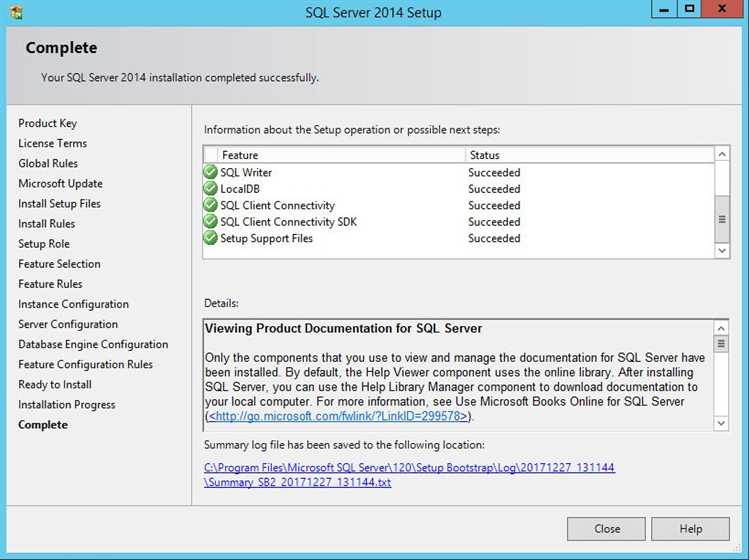Click Viewing Product Documentation heading in Details
The width and height of the screenshot is (750, 560).
pyautogui.click(x=343, y=329)
